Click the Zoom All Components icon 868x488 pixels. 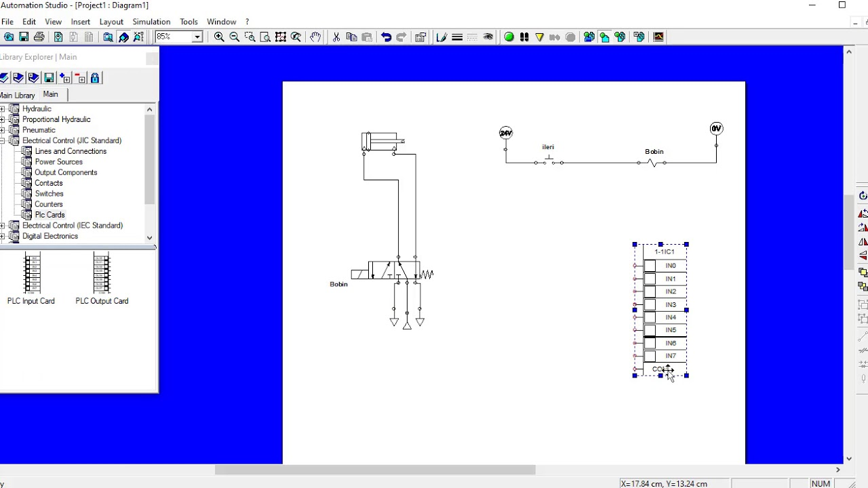(x=280, y=37)
